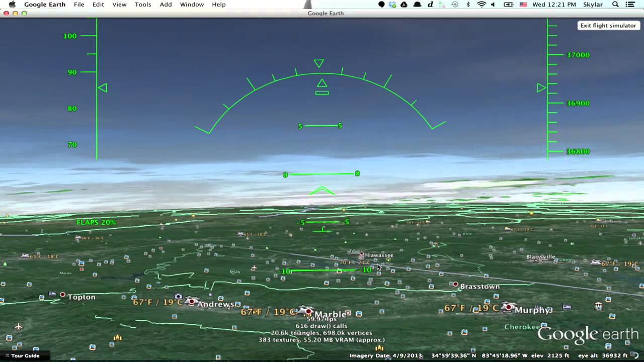Image resolution: width=644 pixels, height=362 pixels.
Task: Click the weather icon beside Andrews
Action: [x=191, y=301]
